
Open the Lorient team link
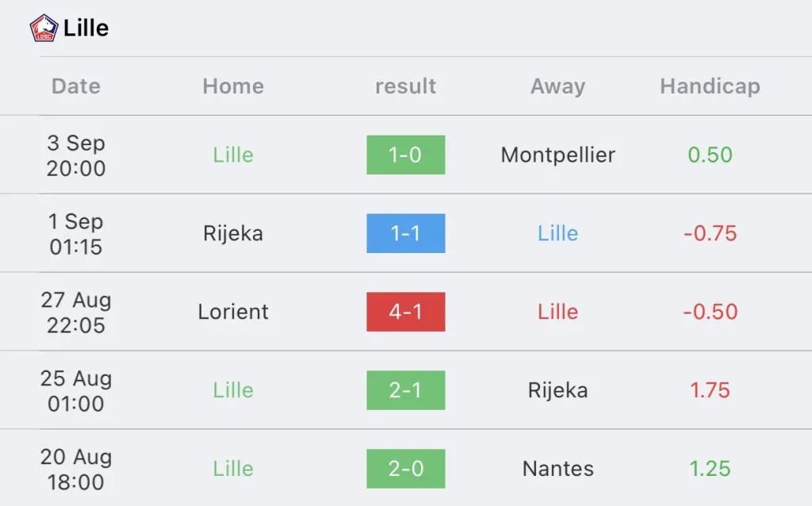pos(233,312)
